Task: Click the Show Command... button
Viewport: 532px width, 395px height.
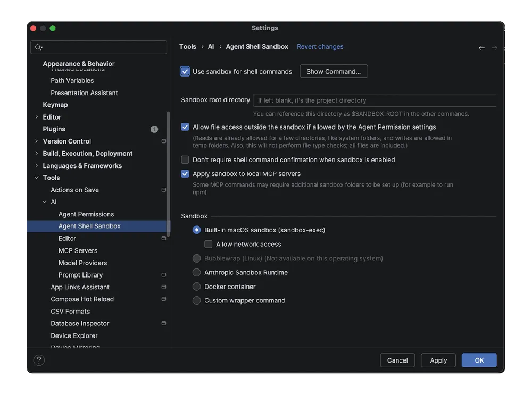Action: [x=334, y=71]
